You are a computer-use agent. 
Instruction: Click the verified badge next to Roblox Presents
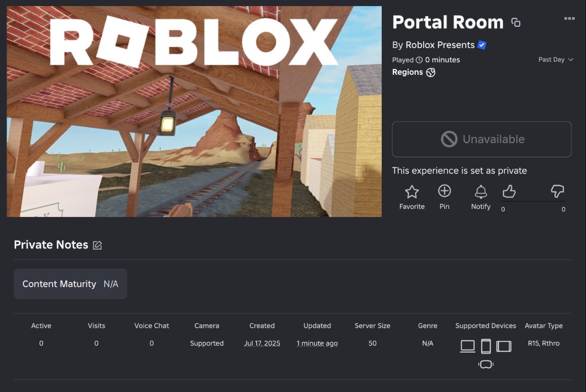point(482,45)
